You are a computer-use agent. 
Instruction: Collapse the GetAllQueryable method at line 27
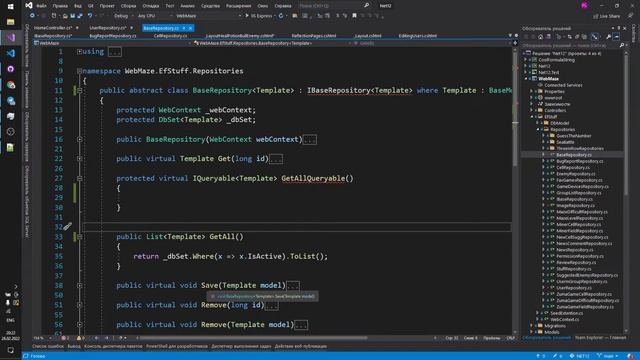click(80, 178)
